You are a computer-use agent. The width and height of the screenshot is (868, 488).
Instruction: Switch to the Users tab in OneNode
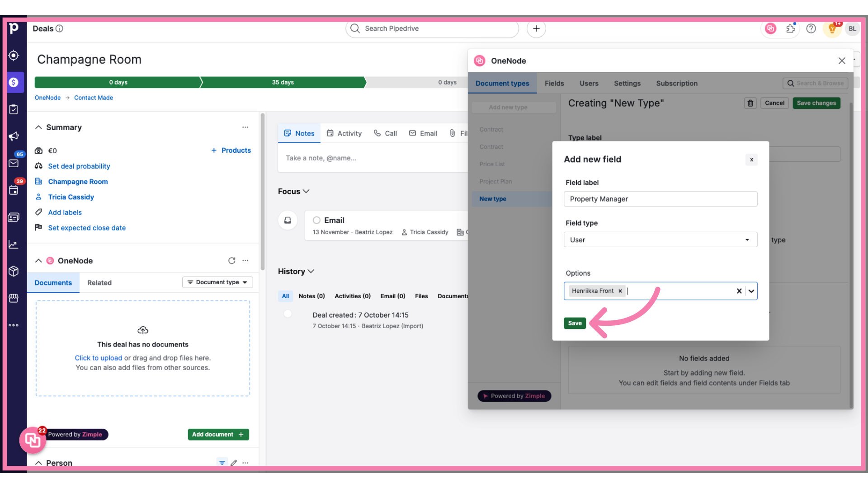(589, 84)
